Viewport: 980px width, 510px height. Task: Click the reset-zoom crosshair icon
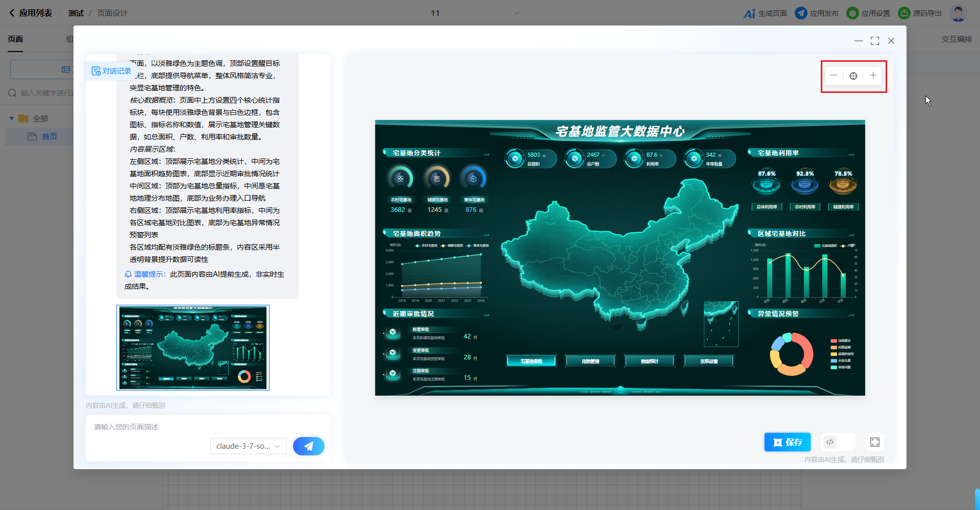853,76
